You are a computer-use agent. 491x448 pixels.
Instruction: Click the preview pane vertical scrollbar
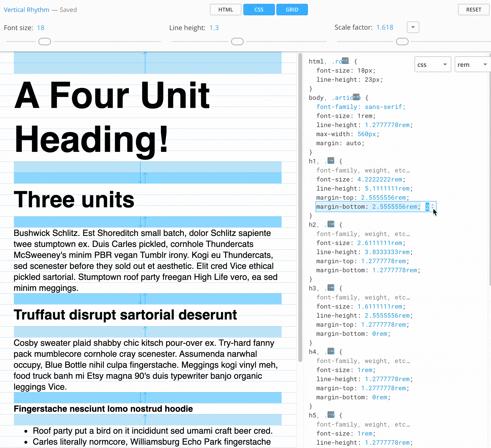click(x=300, y=207)
